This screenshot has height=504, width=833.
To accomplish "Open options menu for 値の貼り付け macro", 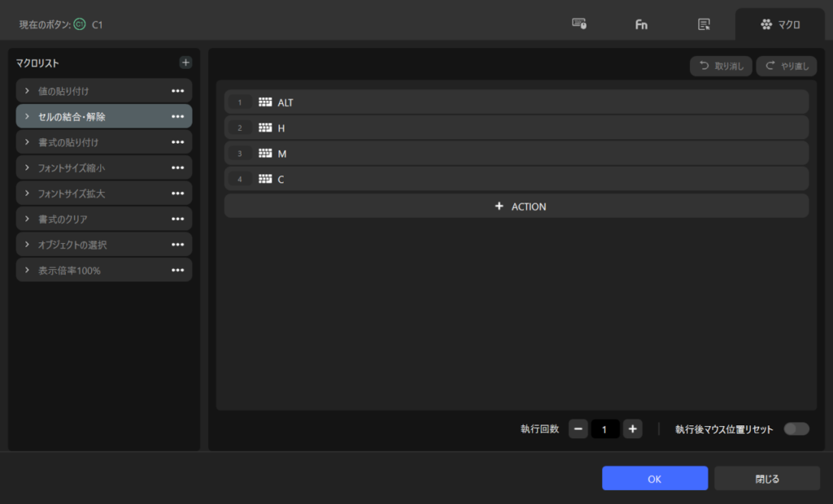I will [x=177, y=91].
